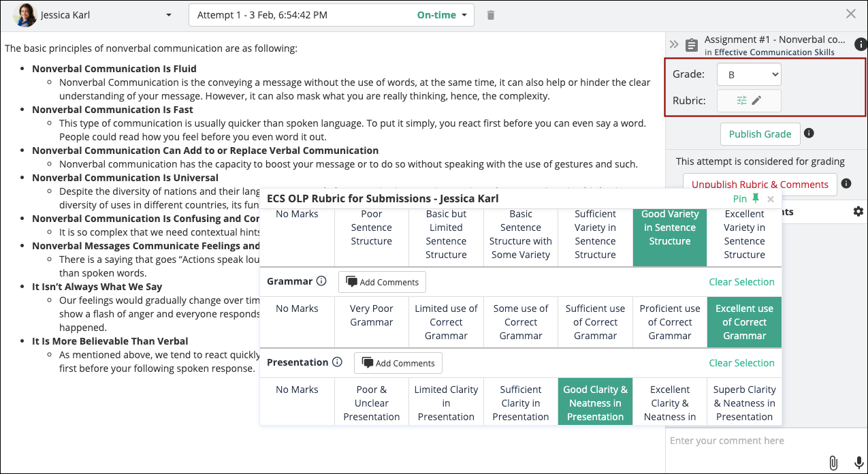The width and height of the screenshot is (868, 474).
Task: Show info icon beside Unpublish Rubric & Comments
Action: [x=846, y=184]
